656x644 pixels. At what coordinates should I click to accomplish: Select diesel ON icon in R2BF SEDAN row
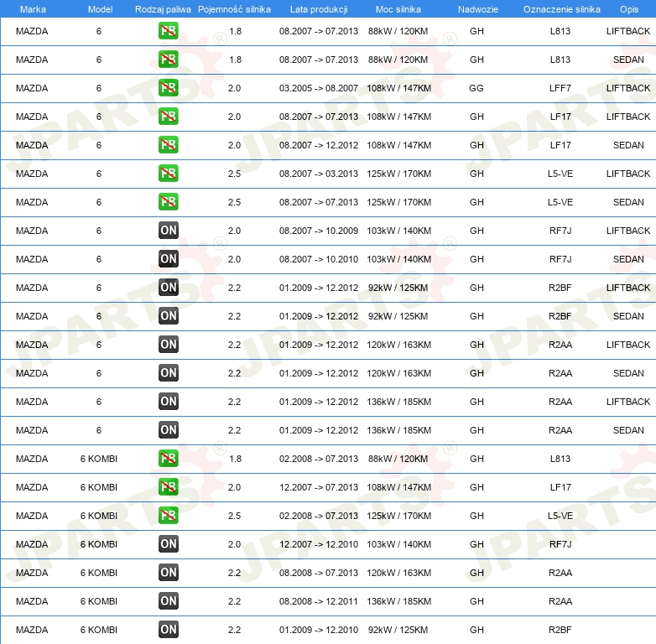pyautogui.click(x=168, y=316)
